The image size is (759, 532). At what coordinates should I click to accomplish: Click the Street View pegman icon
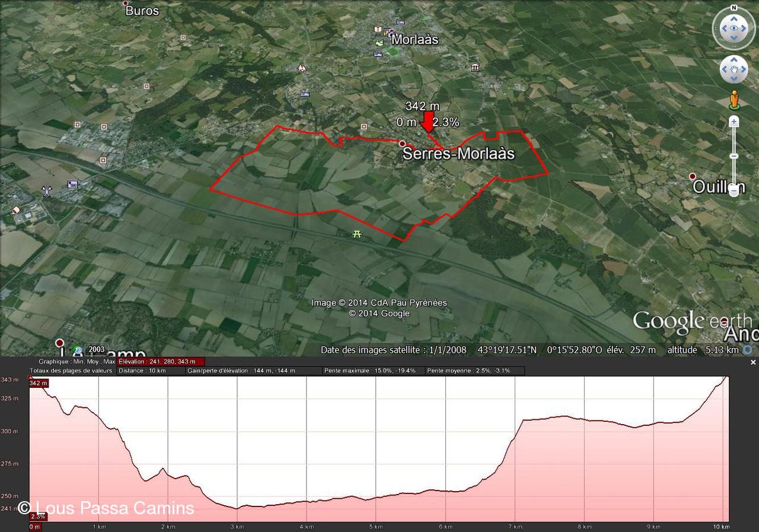pyautogui.click(x=734, y=100)
